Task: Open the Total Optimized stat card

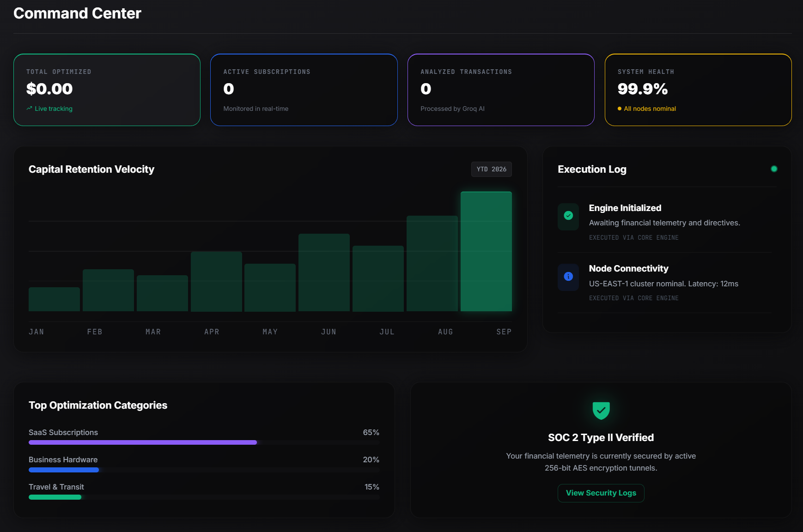Action: click(107, 90)
